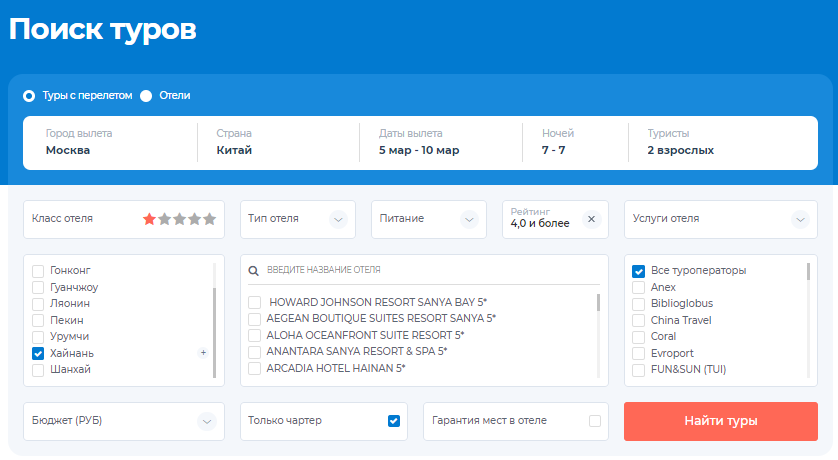Check the Biblioglobus tour operator

click(x=638, y=304)
